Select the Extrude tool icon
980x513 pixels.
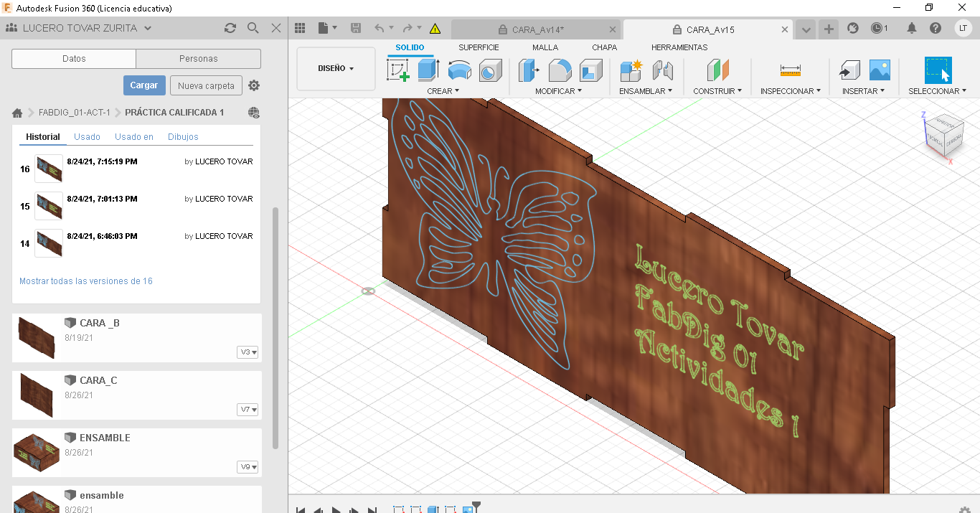click(x=428, y=70)
